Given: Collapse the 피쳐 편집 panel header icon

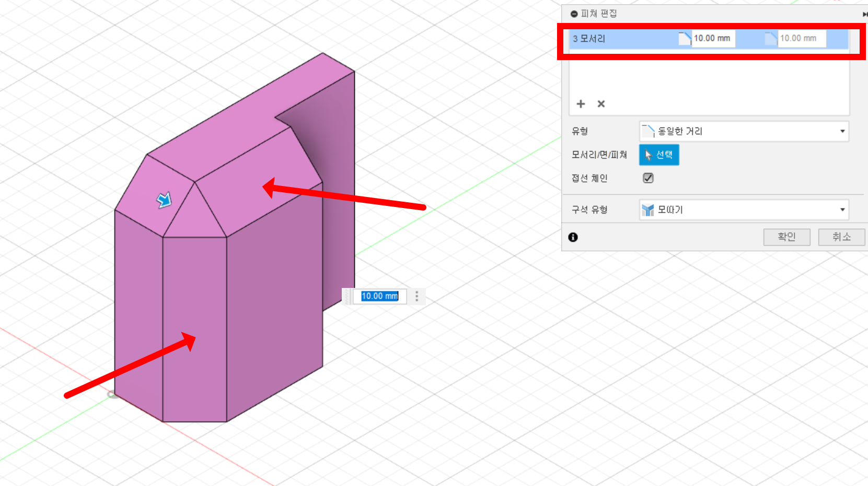Looking at the screenshot, I should pyautogui.click(x=574, y=14).
